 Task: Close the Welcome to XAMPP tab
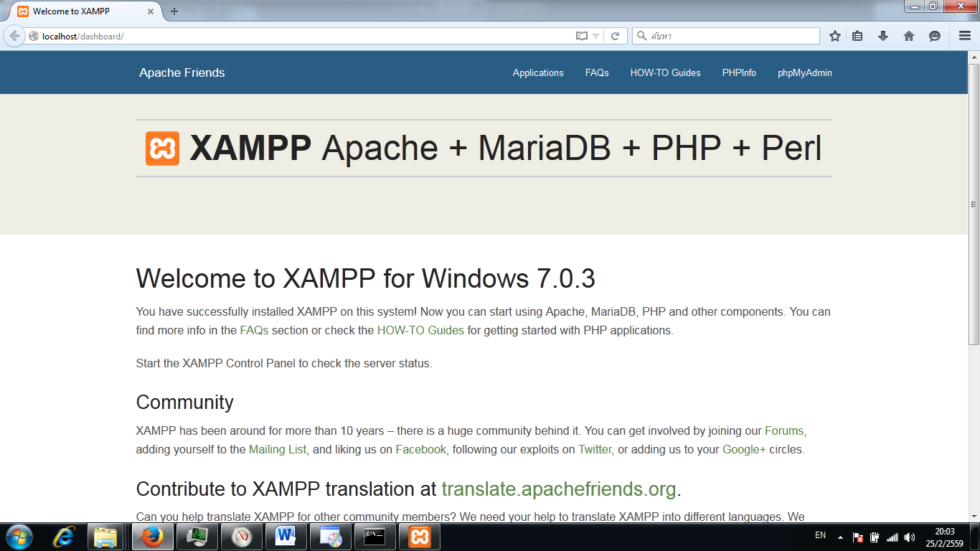point(151,11)
